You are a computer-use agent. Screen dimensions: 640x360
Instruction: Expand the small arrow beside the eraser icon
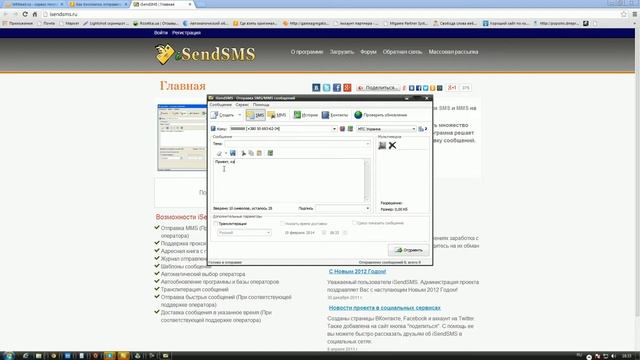[226, 153]
